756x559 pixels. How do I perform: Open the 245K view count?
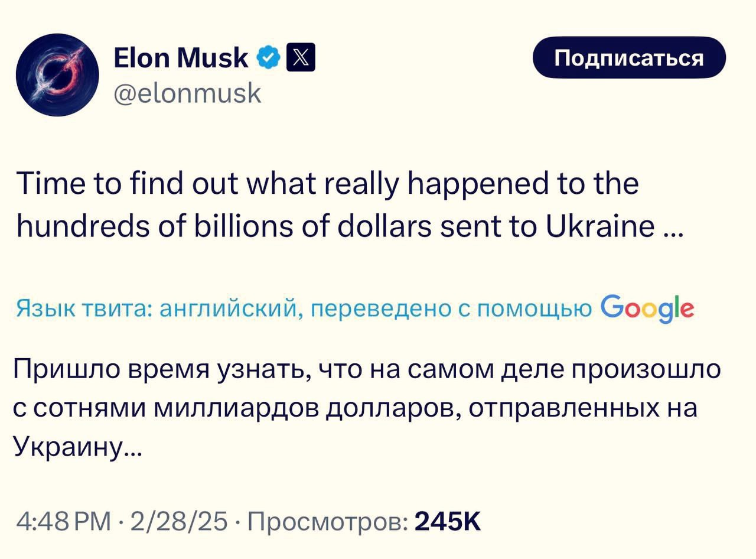click(x=448, y=521)
